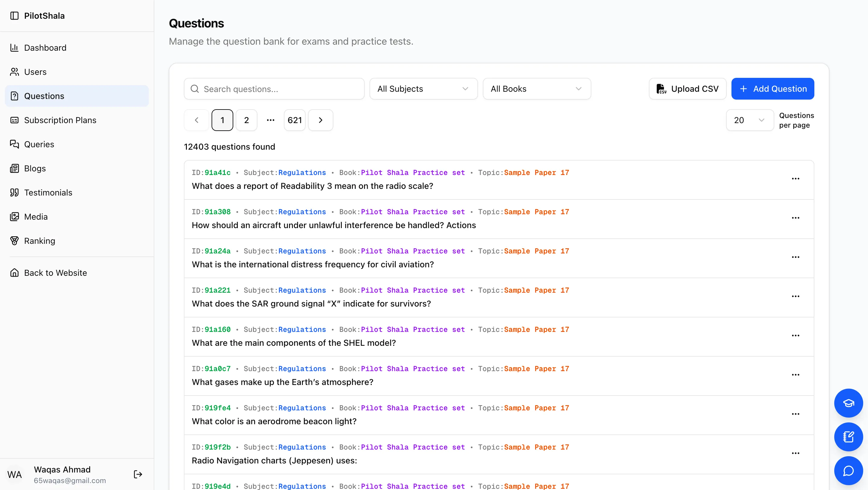Open three-dot menu for SHEL model question
The width and height of the screenshot is (868, 490).
click(795, 336)
